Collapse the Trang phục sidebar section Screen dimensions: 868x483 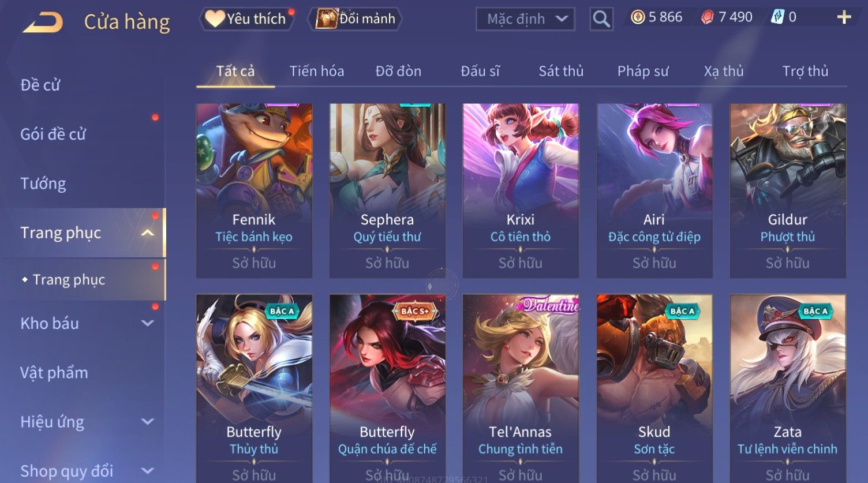click(x=148, y=233)
